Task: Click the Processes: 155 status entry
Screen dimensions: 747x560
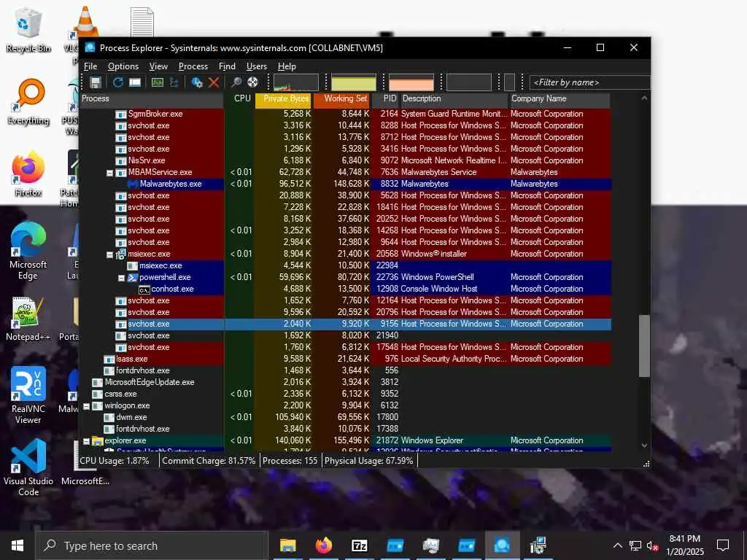Action: pos(290,461)
